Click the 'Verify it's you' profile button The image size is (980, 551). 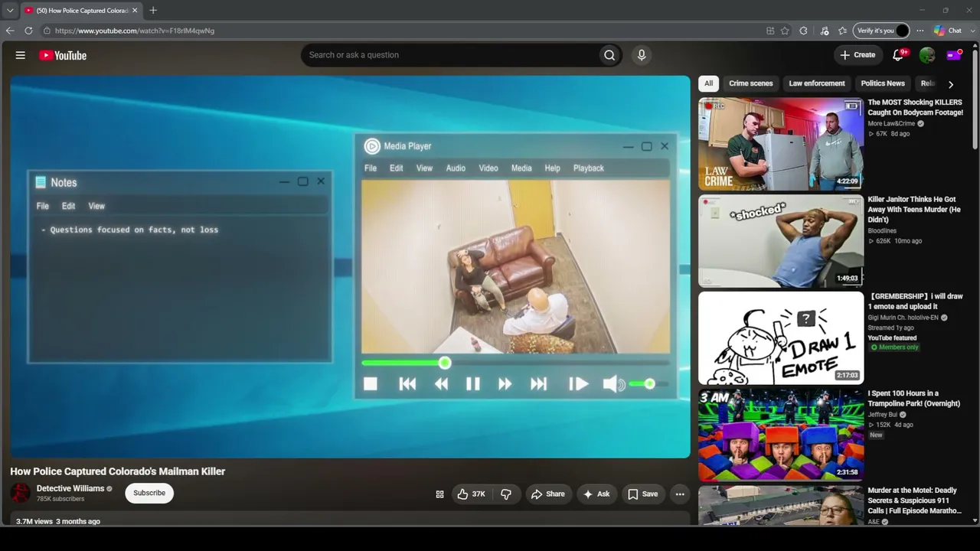(x=881, y=31)
